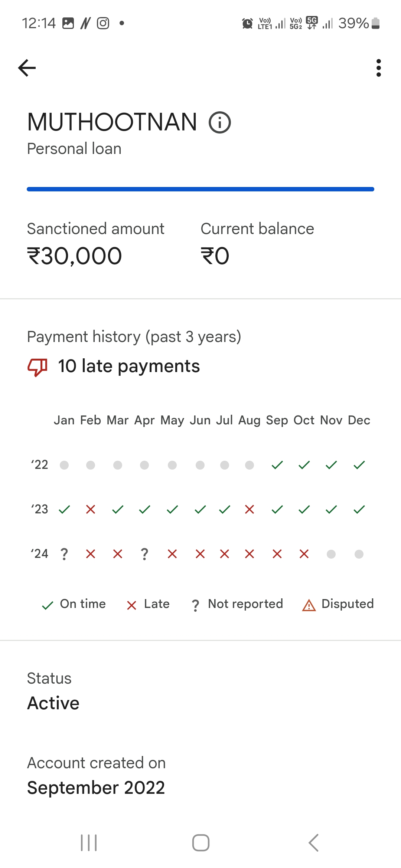The width and height of the screenshot is (401, 868).
Task: Tap the August 2023 late payment cross
Action: pyautogui.click(x=250, y=509)
